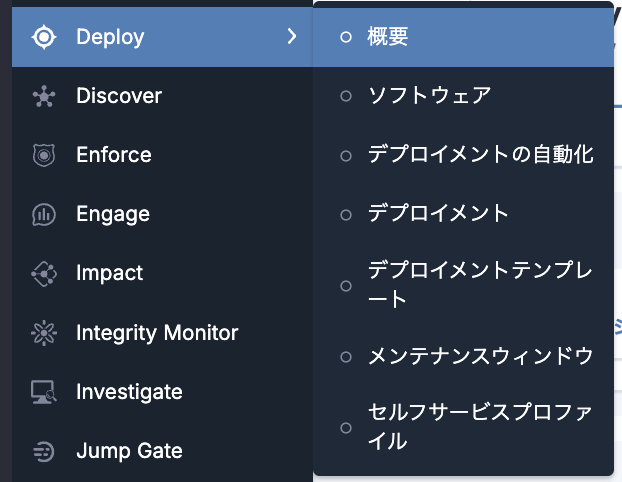Open the Integrity Monitor module label
Image resolution: width=622 pixels, height=482 pixels.
coord(157,332)
